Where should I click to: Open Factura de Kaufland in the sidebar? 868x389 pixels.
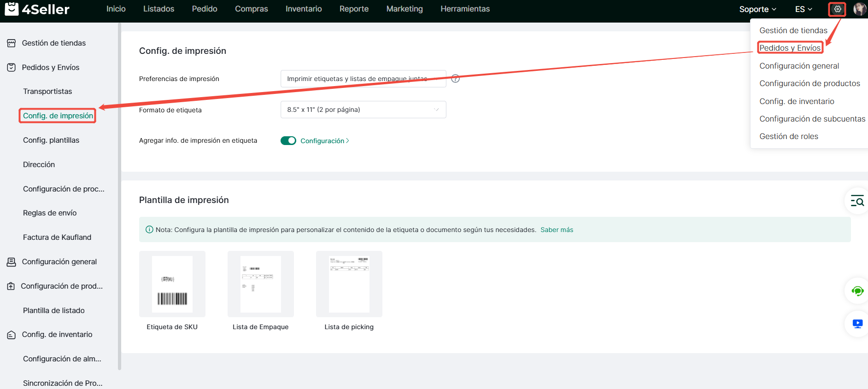click(57, 238)
